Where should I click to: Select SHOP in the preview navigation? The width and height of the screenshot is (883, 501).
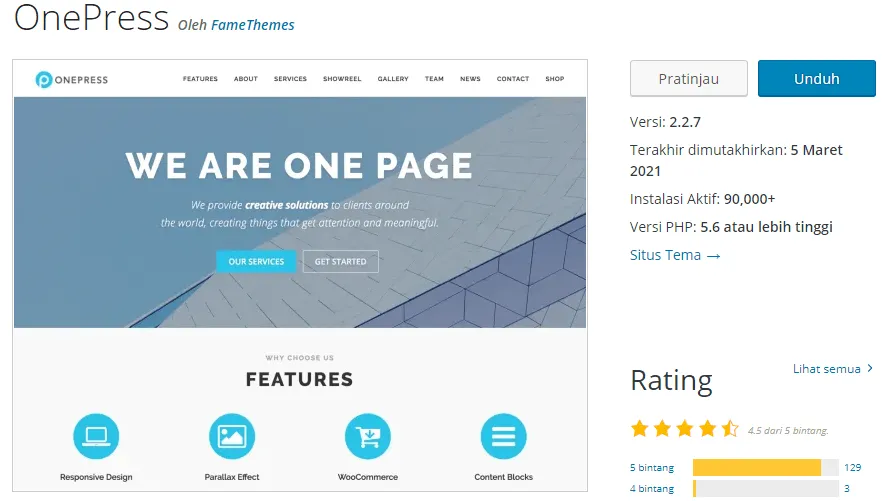(x=555, y=79)
